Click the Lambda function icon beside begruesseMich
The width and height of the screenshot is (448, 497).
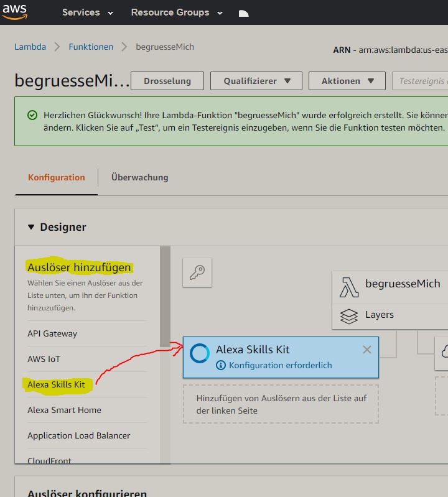coord(349,287)
